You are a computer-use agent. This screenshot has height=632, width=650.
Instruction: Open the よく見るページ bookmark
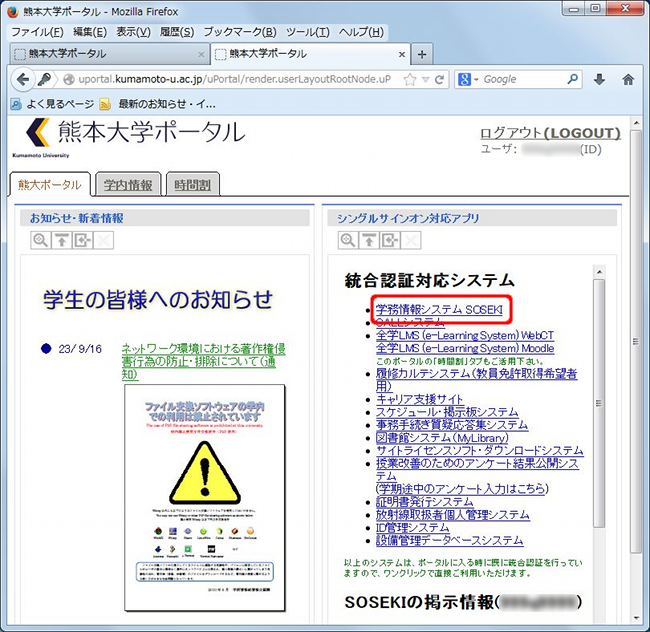point(52,104)
